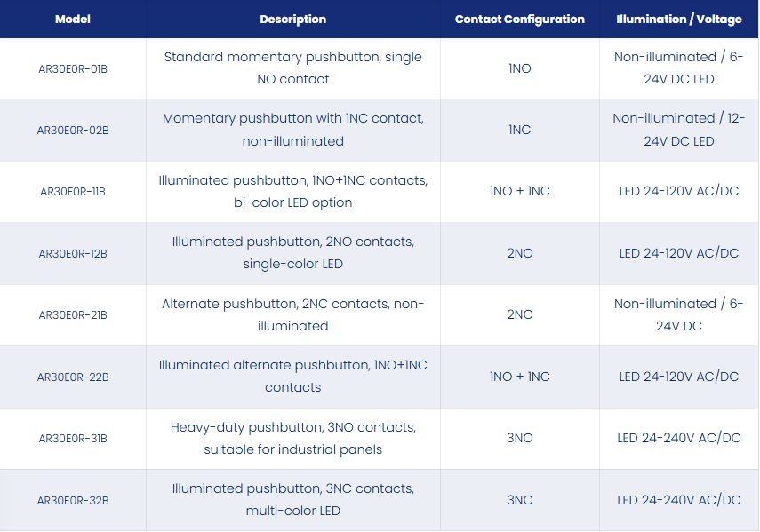Click model AR30E0R-22B
This screenshot has width=760, height=532.
tap(73, 377)
